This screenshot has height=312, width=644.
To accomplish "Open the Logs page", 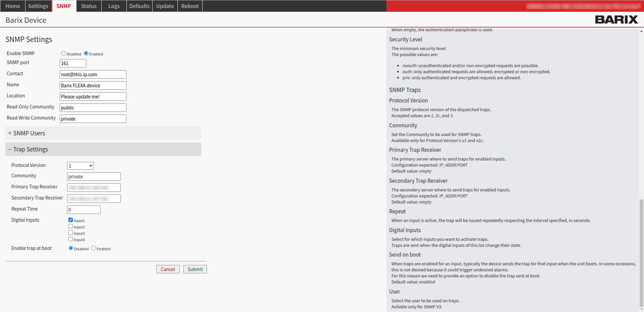I will tap(114, 6).
